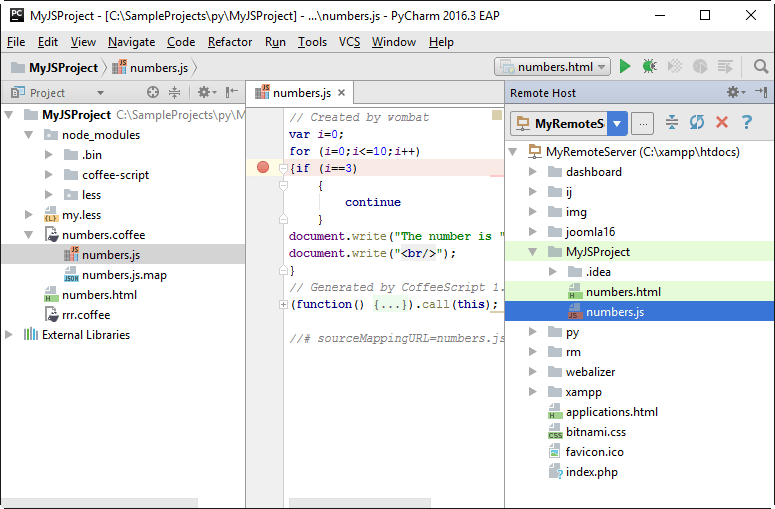Collapse all in Remote Host panel
This screenshot has width=775, height=509.
point(672,123)
